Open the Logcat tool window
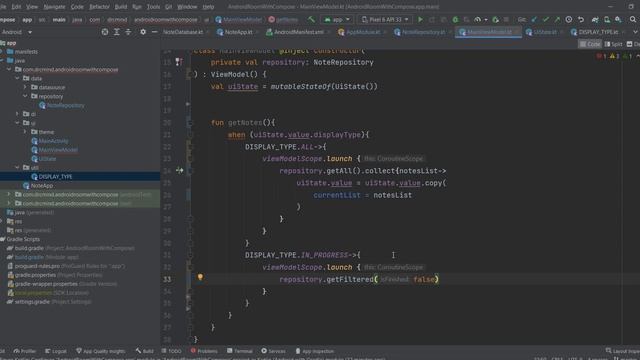 [x=56, y=351]
